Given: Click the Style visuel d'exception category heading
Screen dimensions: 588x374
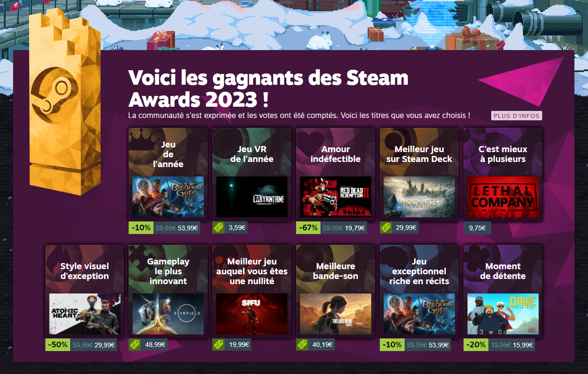Looking at the screenshot, I should (x=85, y=271).
